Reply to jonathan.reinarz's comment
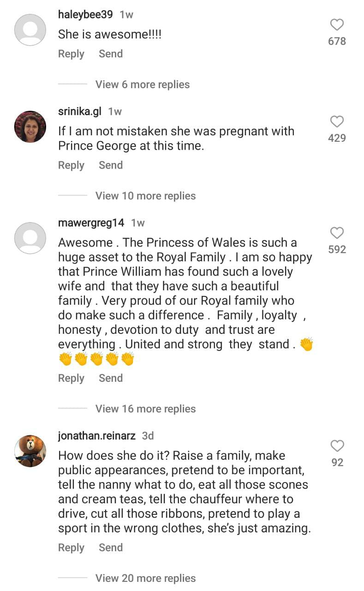Screen dimensions: 364x591 pyautogui.click(x=71, y=548)
